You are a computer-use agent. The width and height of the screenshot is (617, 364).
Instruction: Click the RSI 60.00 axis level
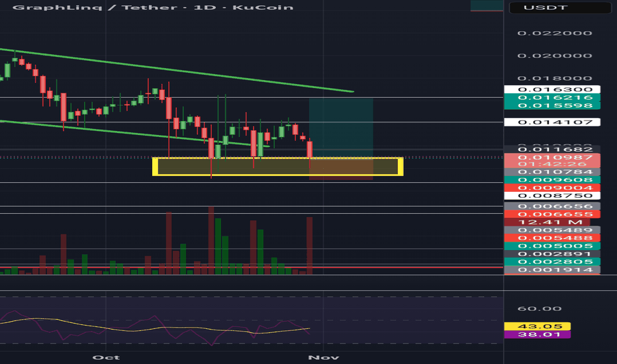pos(540,308)
